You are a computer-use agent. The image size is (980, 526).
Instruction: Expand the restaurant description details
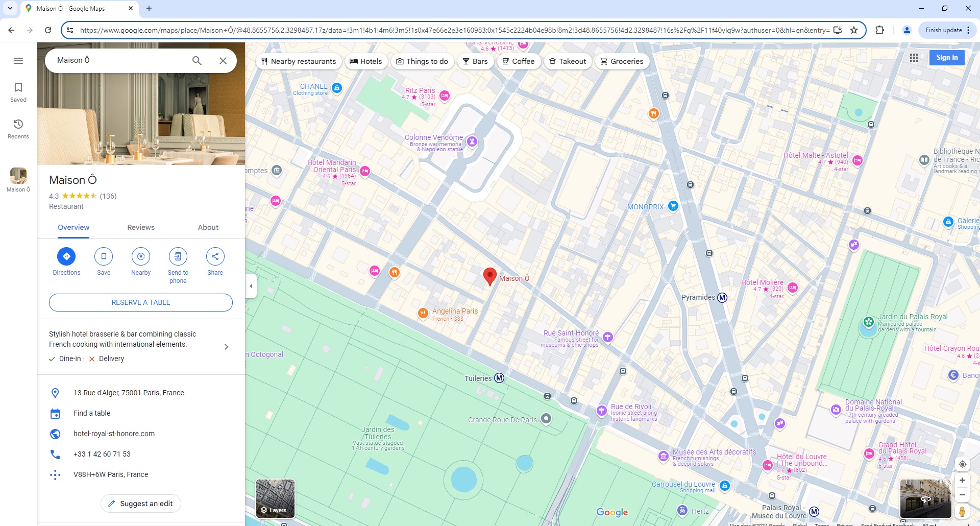[x=226, y=346]
